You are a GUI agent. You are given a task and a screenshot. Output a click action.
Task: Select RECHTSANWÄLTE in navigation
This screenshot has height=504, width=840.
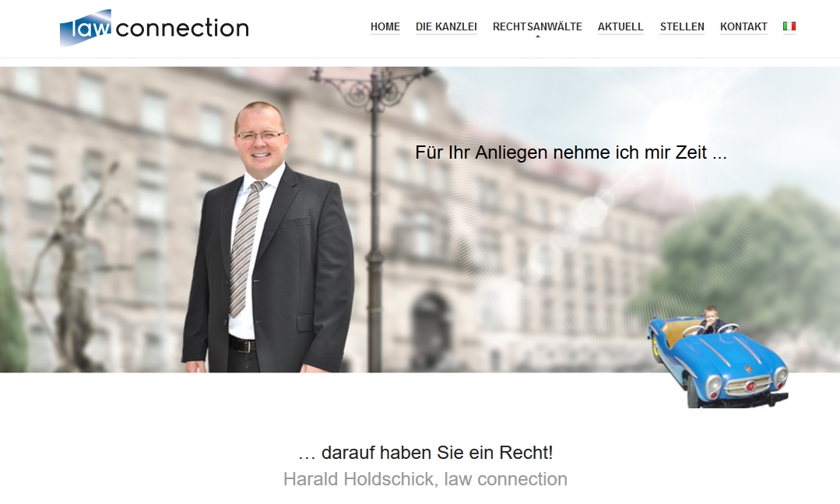coord(537,26)
